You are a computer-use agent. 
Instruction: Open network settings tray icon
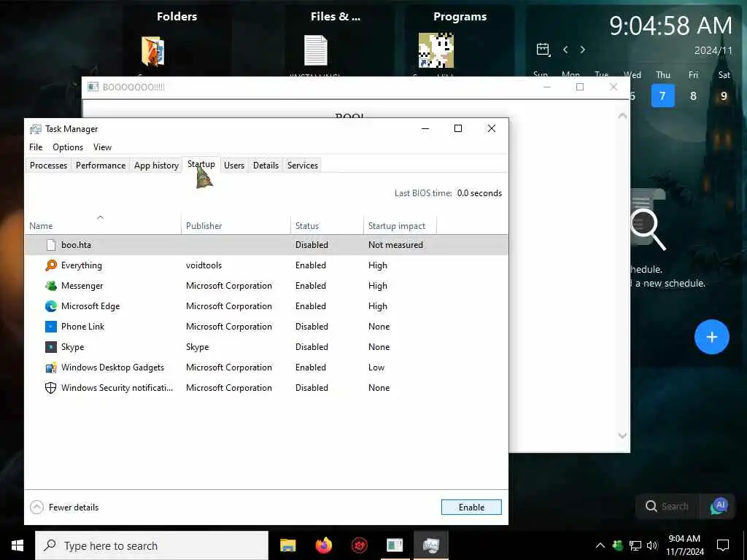635,545
